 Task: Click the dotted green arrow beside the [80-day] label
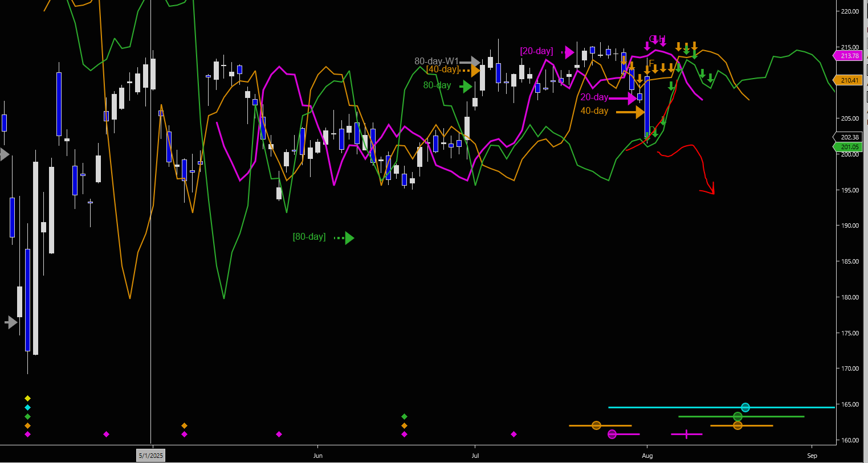(344, 237)
